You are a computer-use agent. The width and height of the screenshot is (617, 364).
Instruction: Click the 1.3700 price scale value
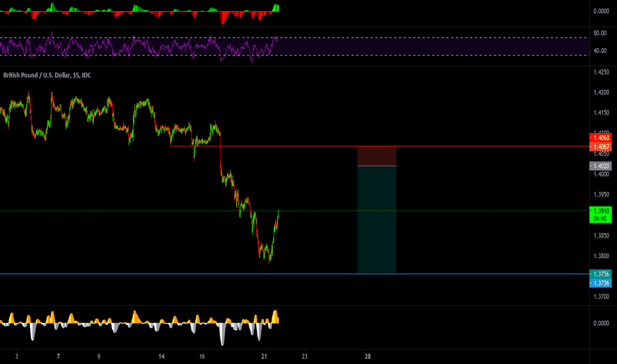[x=601, y=296]
